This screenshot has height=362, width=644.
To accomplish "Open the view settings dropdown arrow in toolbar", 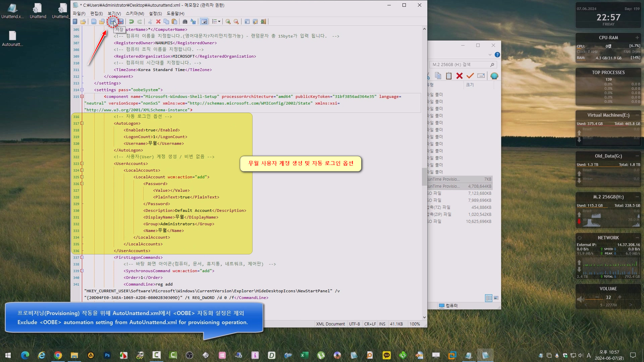I will point(219,22).
